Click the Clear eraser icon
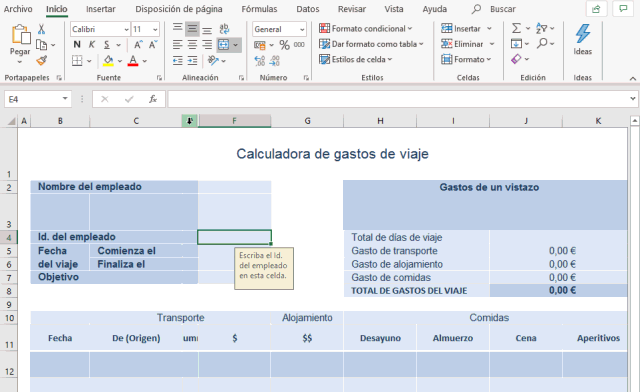640x392 pixels. tap(516, 59)
